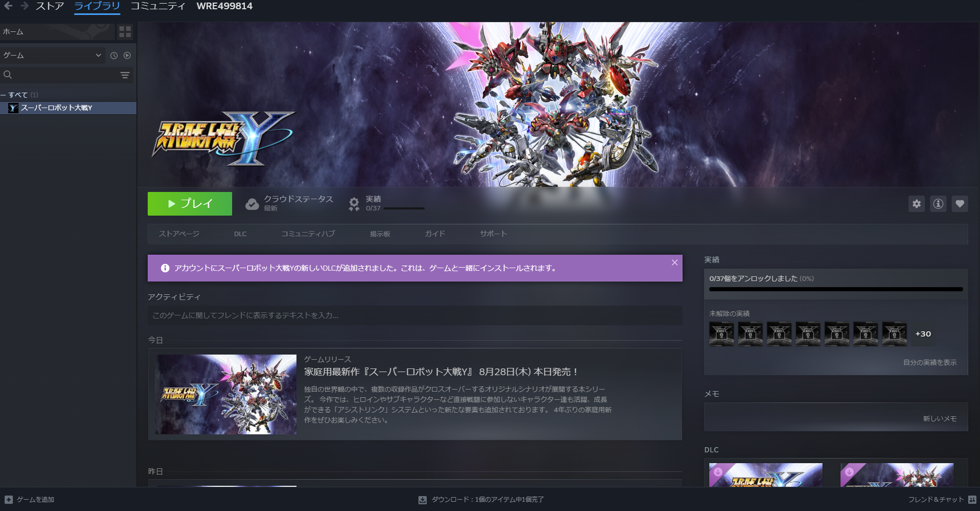Open news headline 家庭用最新作『スーパーロボット大戦Y』
This screenshot has height=511, width=980.
[x=441, y=372]
